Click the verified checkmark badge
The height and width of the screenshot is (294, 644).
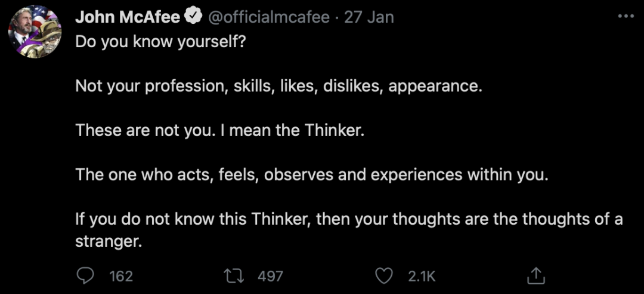tap(193, 17)
